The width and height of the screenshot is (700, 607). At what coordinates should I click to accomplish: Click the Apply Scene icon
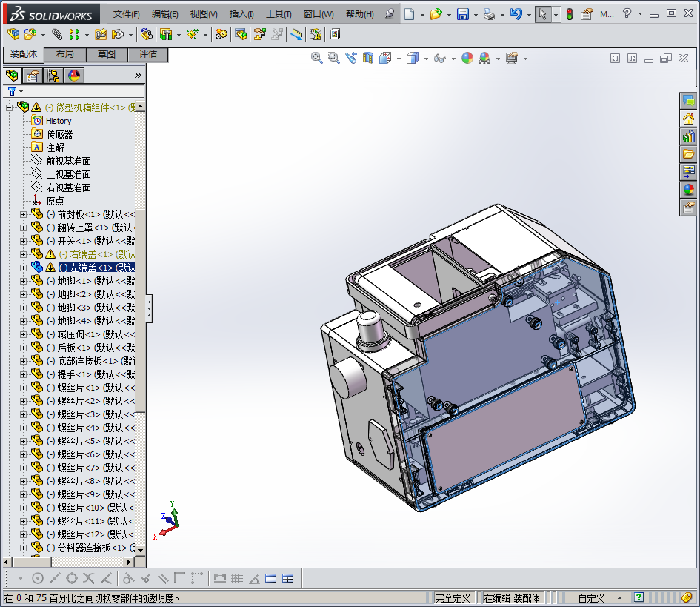click(484, 58)
